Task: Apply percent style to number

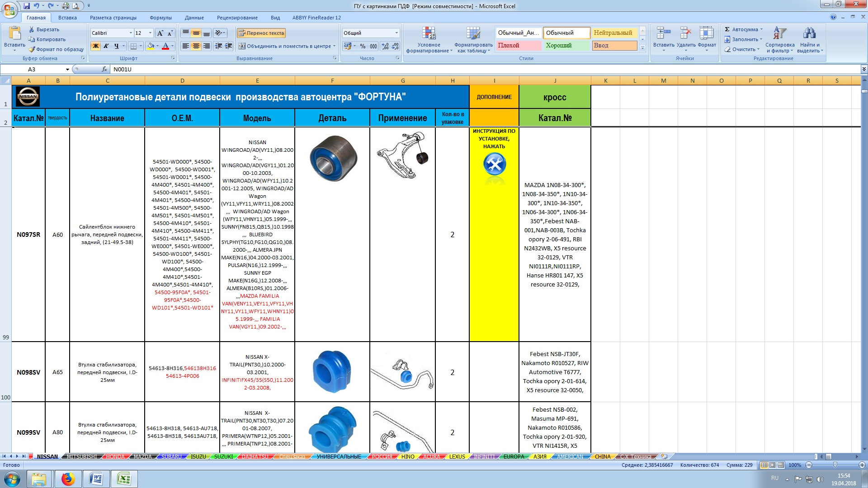Action: point(363,46)
